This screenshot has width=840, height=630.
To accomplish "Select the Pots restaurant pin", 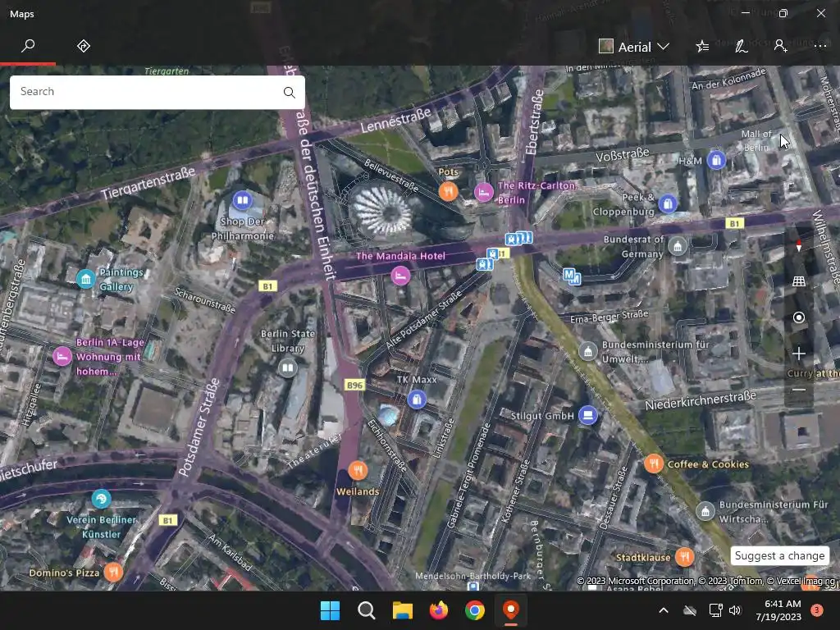I will click(449, 190).
